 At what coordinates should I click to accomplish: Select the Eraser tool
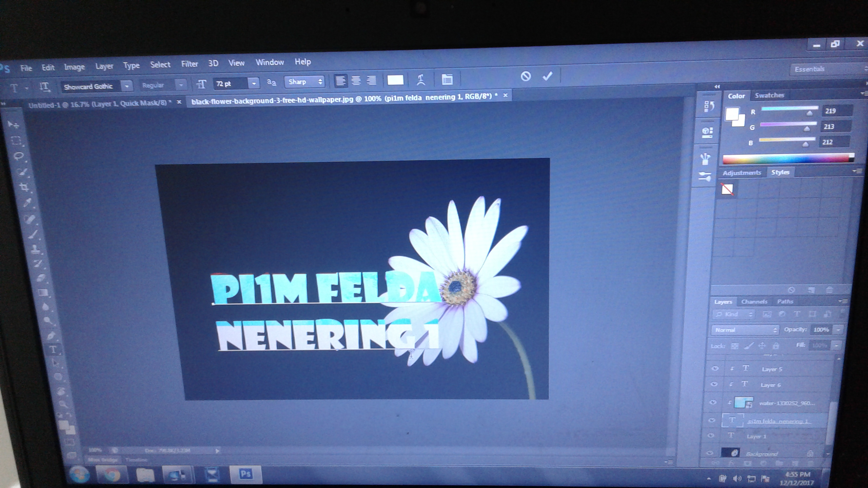[x=40, y=278]
